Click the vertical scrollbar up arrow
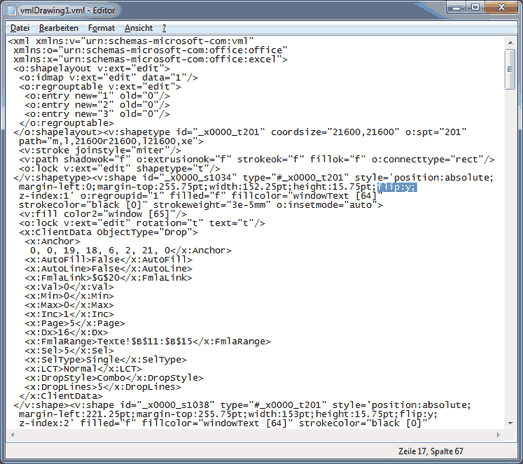 (x=510, y=43)
